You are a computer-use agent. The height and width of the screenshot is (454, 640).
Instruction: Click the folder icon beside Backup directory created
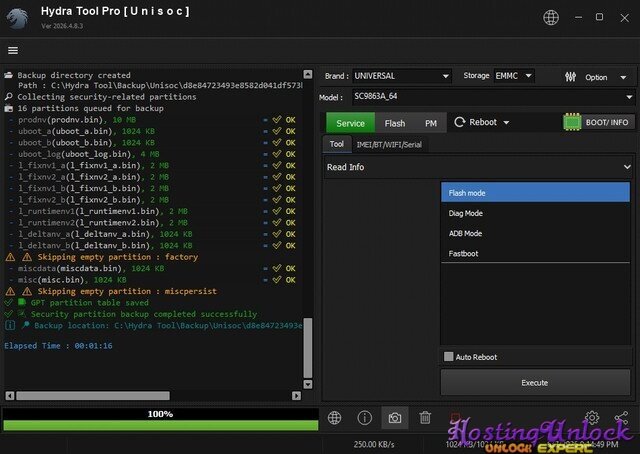[9, 75]
